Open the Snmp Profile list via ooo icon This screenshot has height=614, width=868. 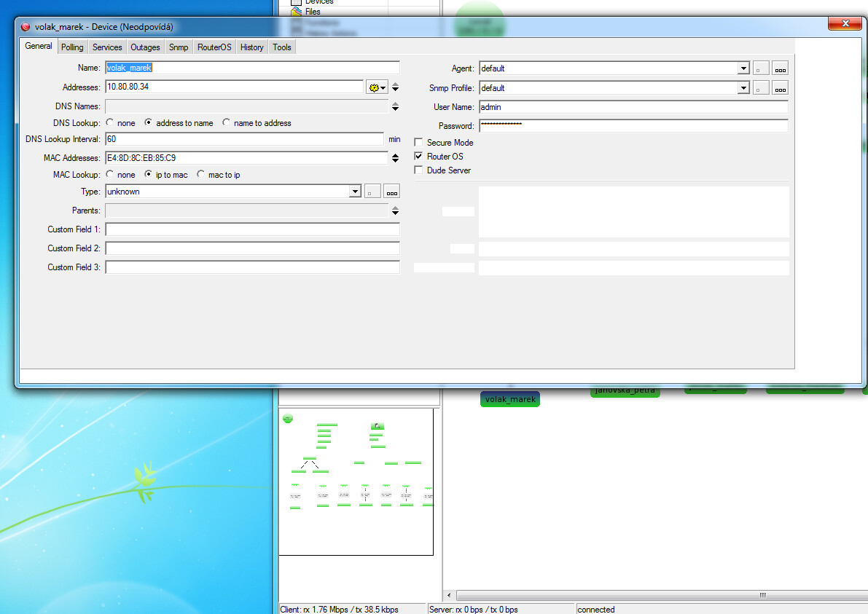pyautogui.click(x=779, y=87)
